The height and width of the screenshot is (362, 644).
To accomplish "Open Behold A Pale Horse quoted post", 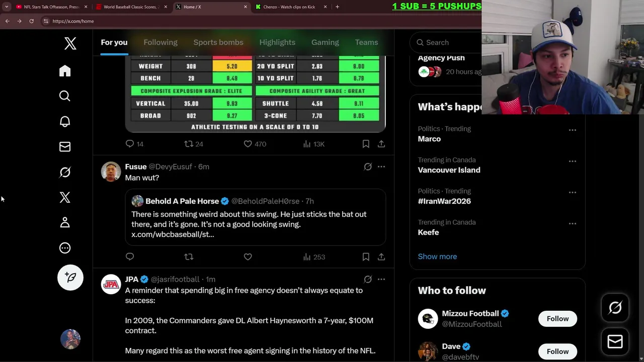I will (255, 217).
